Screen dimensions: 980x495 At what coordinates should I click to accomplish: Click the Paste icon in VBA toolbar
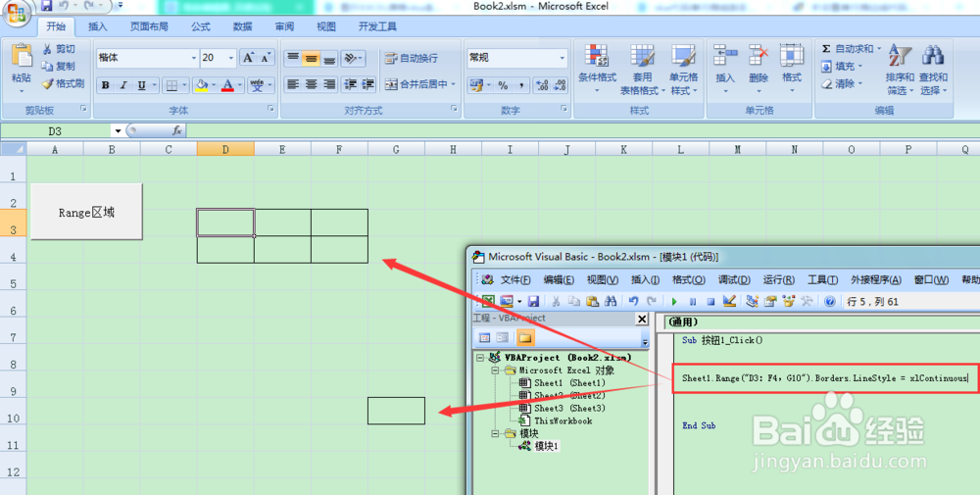[592, 301]
